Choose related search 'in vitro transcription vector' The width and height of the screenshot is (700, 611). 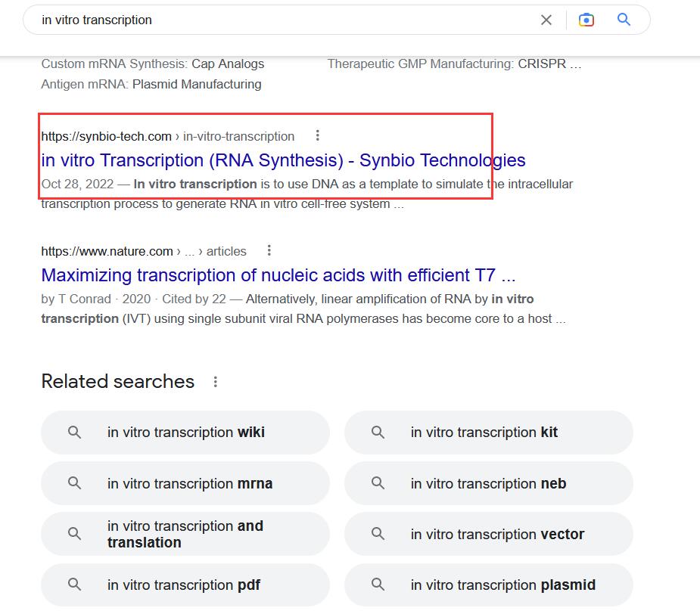(x=497, y=534)
